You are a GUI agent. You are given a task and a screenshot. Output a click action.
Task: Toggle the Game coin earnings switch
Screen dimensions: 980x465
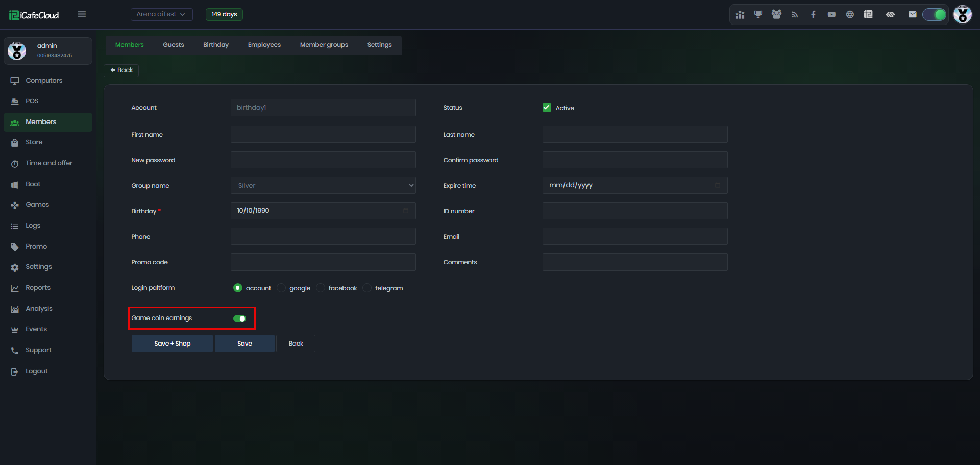tap(240, 319)
